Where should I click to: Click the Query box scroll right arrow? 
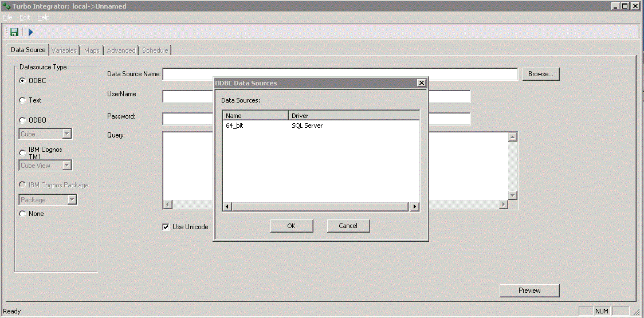(x=504, y=205)
